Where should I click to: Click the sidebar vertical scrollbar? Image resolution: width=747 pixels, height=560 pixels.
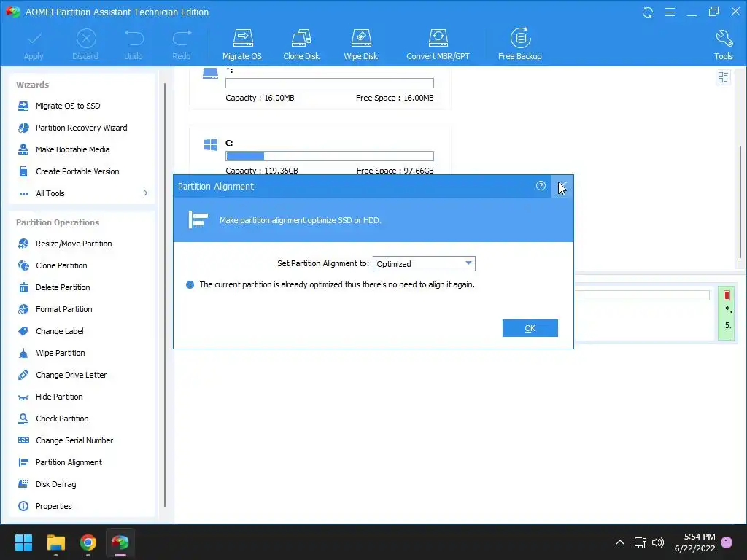165,295
